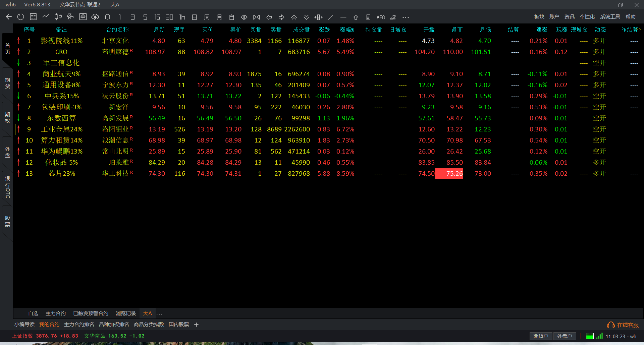Switch to the 期货 side tab
This screenshot has width=644, height=345.
(x=7, y=83)
